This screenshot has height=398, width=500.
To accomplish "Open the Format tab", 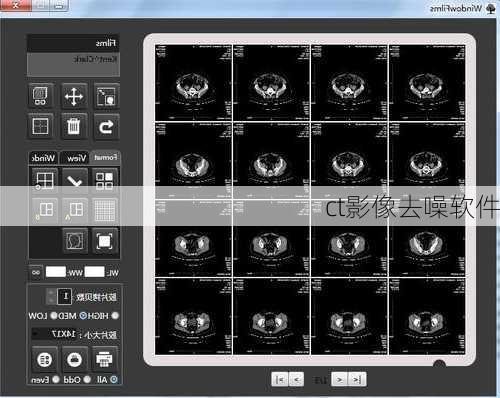I will pyautogui.click(x=105, y=158).
